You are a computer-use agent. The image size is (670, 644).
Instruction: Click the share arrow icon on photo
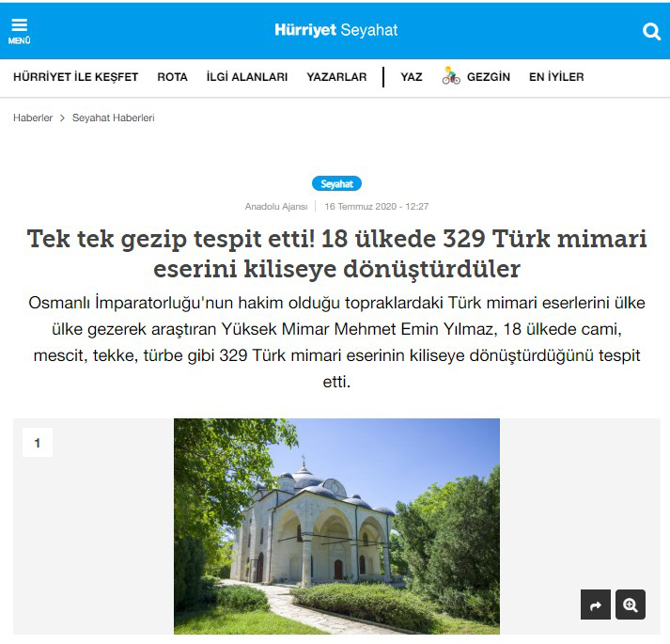[595, 605]
